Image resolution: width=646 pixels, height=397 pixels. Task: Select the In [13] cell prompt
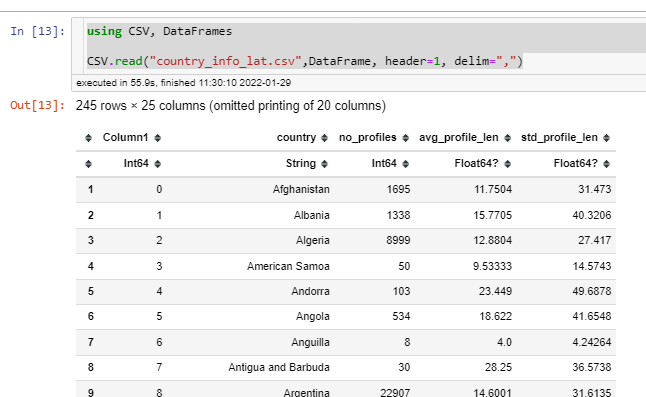pos(37,31)
